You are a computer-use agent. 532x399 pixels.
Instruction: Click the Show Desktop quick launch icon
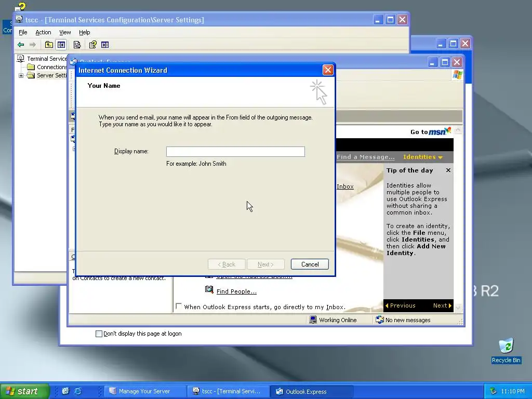tap(65, 391)
